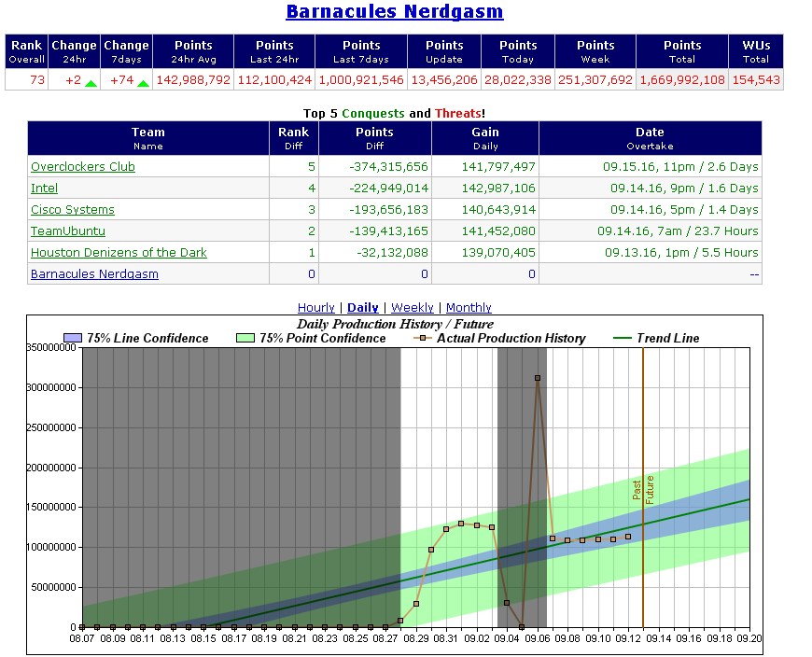Select WUs Total value 154,543
This screenshot has width=812, height=657.
point(756,79)
